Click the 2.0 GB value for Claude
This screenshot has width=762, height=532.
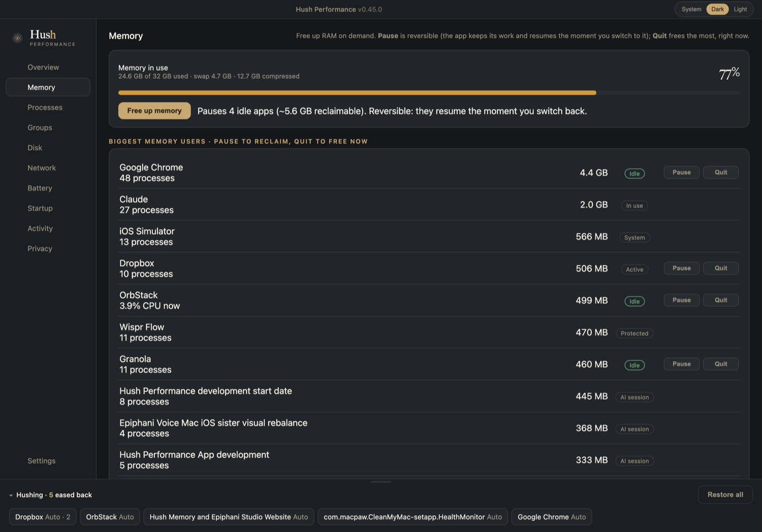coord(594,205)
